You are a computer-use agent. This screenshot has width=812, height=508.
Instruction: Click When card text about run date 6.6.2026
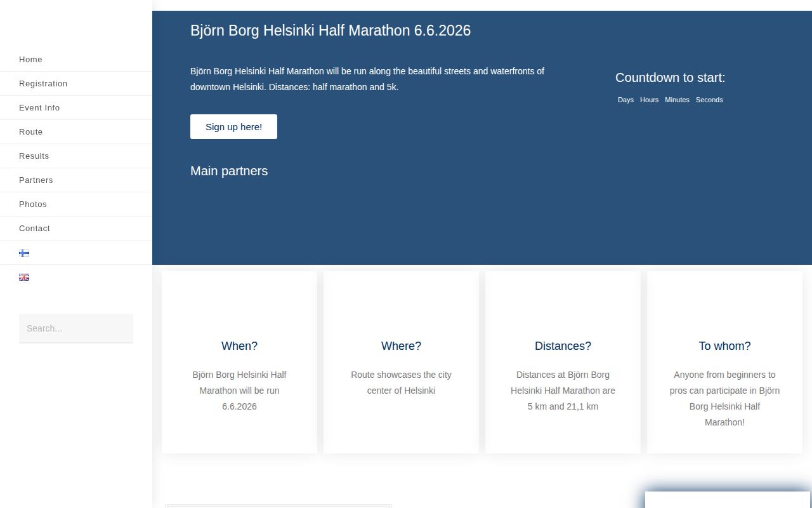pos(239,391)
